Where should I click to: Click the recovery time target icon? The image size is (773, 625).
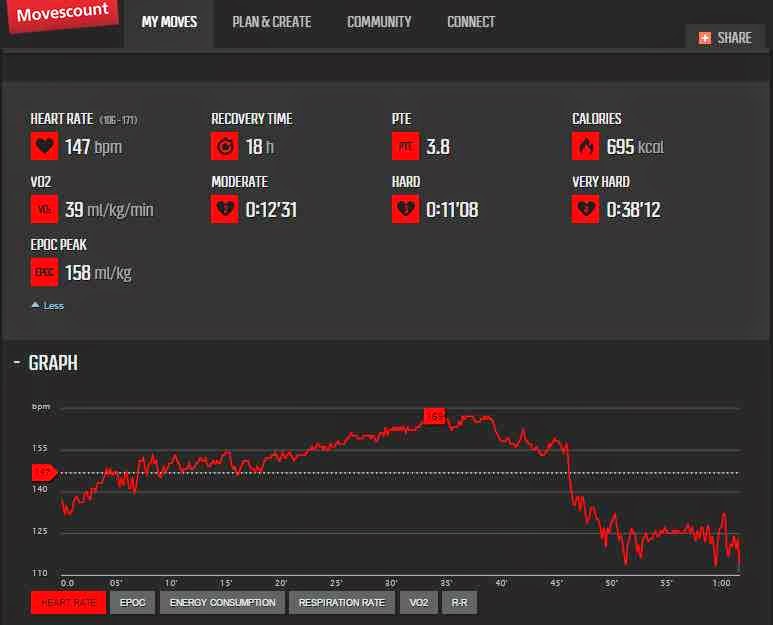[x=225, y=146]
